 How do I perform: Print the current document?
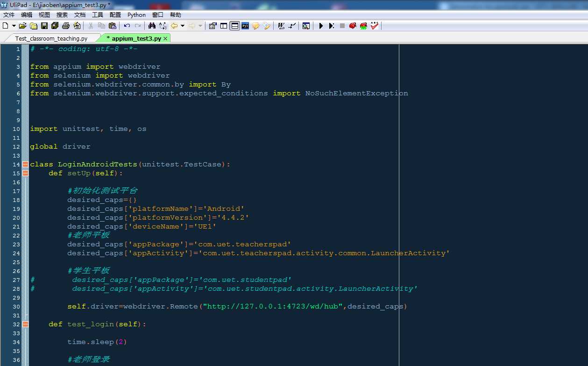tap(66, 26)
